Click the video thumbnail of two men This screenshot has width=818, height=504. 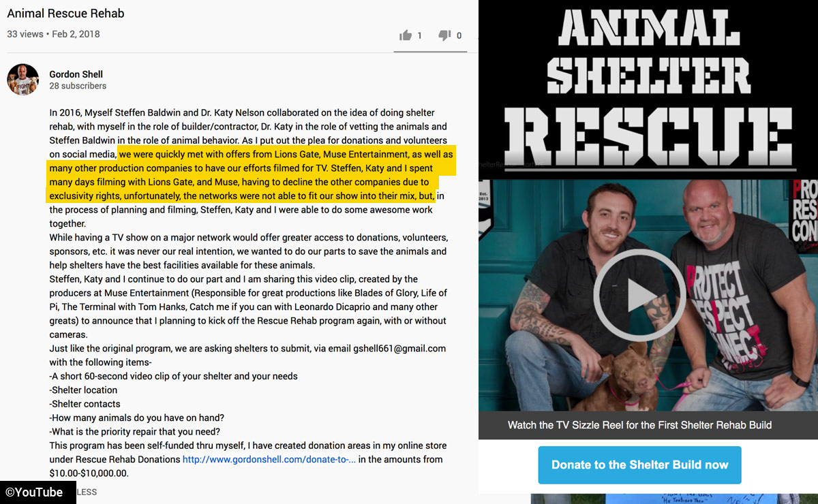point(648,295)
